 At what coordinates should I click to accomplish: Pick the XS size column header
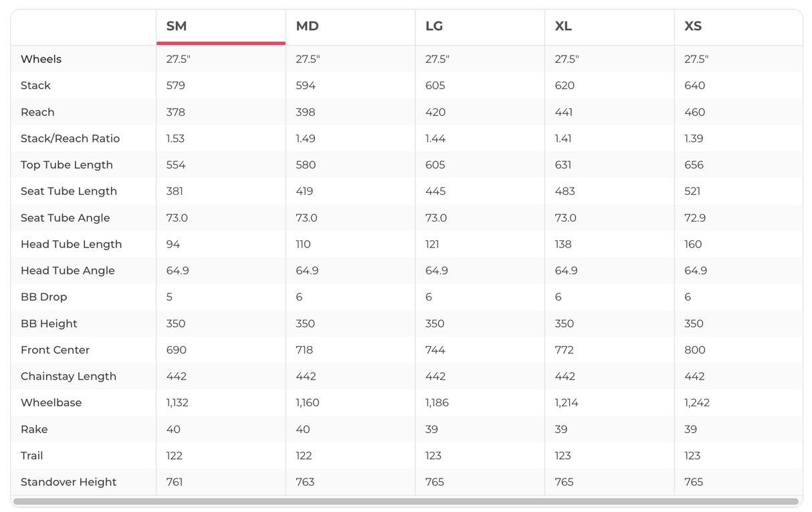(x=693, y=27)
